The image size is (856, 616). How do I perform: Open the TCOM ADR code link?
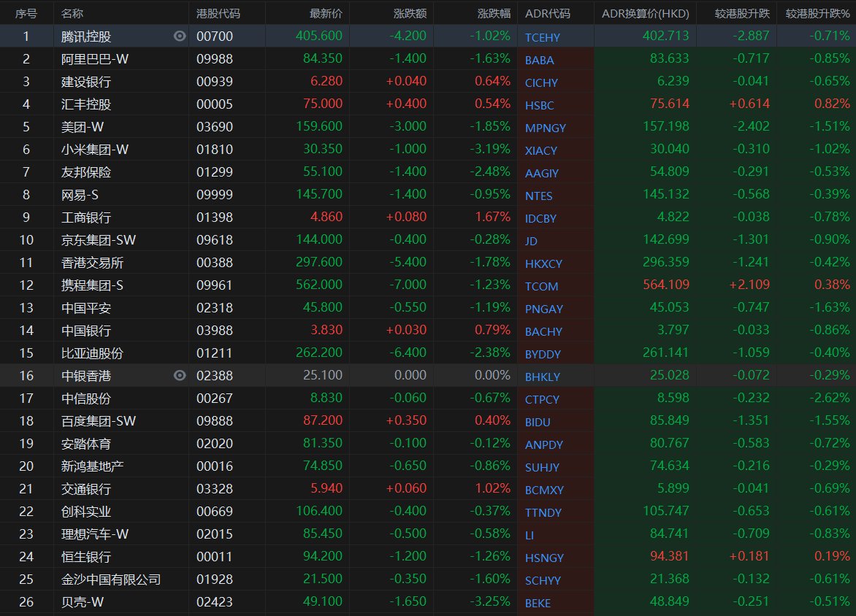(x=541, y=286)
